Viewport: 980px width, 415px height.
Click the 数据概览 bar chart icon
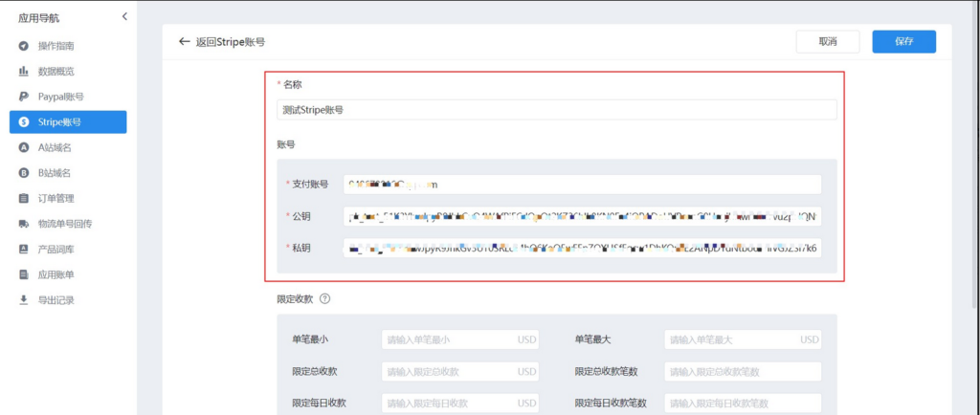click(23, 72)
